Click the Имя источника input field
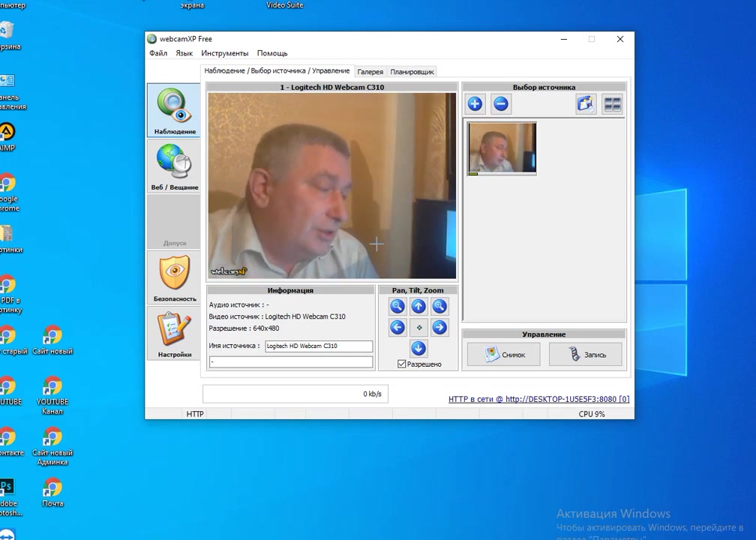756x540 pixels. tap(319, 346)
